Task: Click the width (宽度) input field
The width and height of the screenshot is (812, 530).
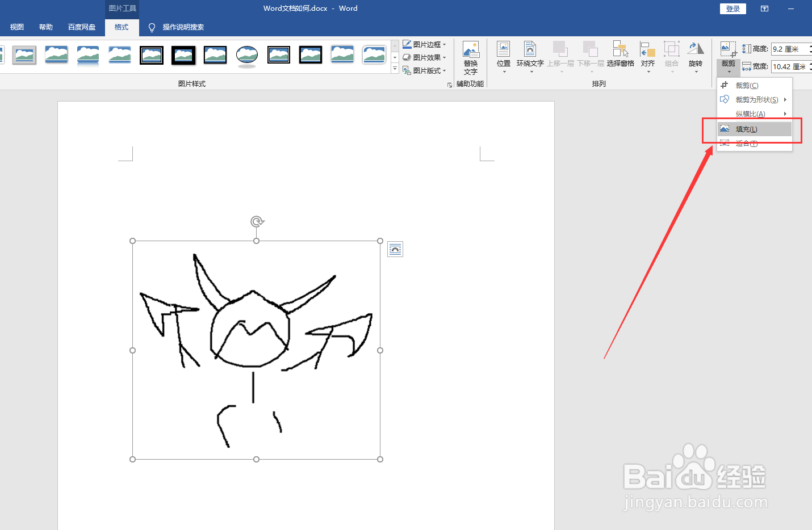Action: [790, 66]
